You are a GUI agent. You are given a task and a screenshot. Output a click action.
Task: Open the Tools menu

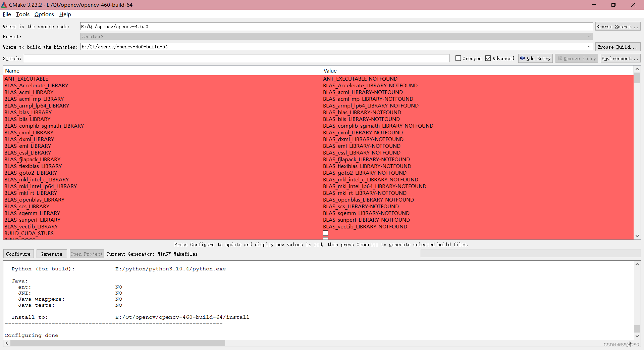click(23, 14)
